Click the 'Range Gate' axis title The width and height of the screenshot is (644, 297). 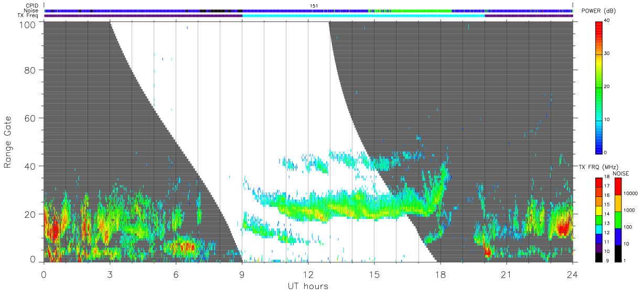coord(8,142)
